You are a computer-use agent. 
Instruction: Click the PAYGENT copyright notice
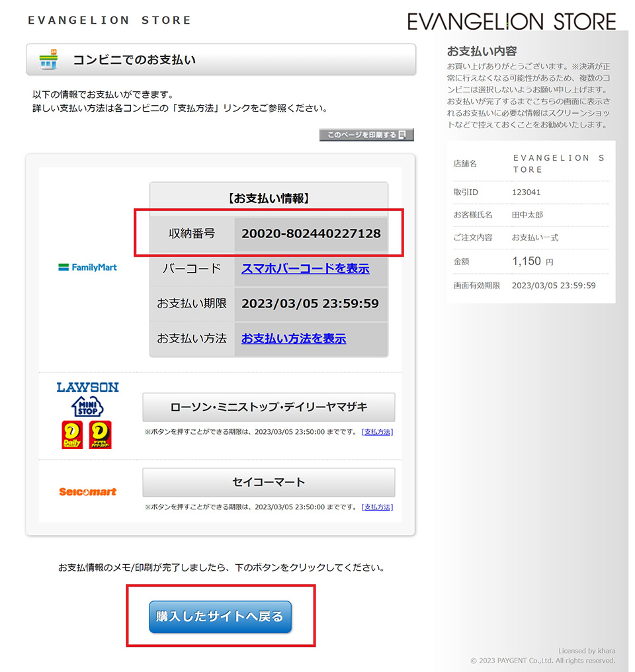coord(543,661)
